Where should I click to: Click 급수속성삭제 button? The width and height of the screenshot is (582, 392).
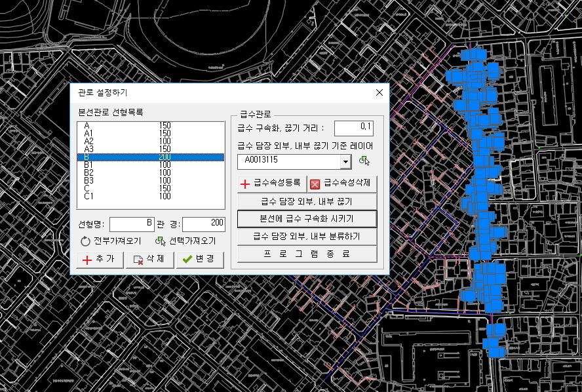(342, 184)
